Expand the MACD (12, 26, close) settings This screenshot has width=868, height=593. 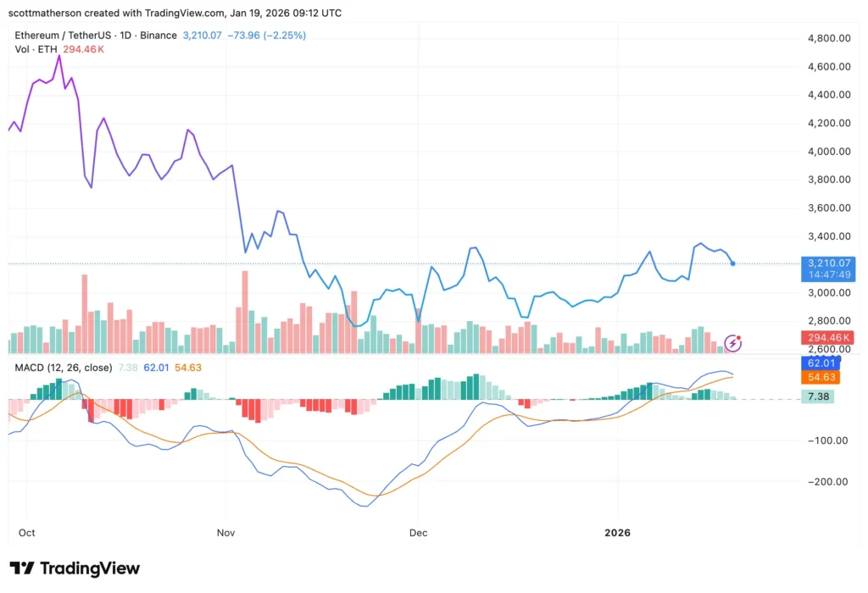[64, 368]
